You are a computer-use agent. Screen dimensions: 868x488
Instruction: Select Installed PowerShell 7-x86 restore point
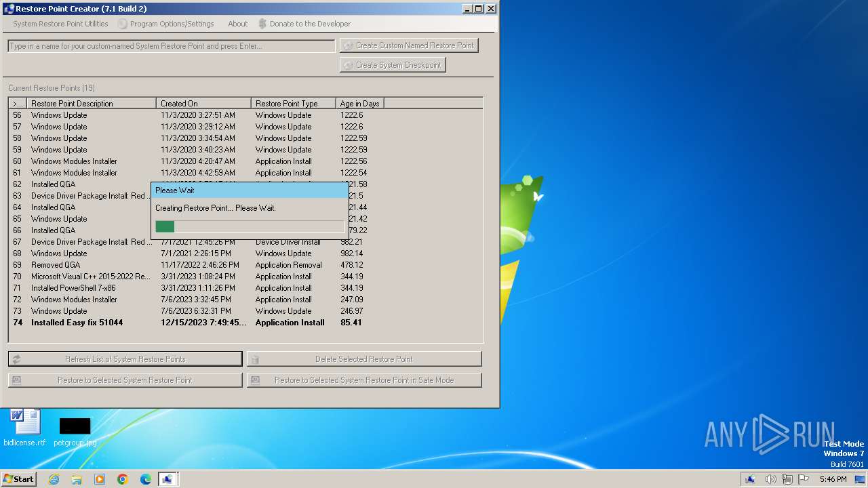click(x=246, y=288)
